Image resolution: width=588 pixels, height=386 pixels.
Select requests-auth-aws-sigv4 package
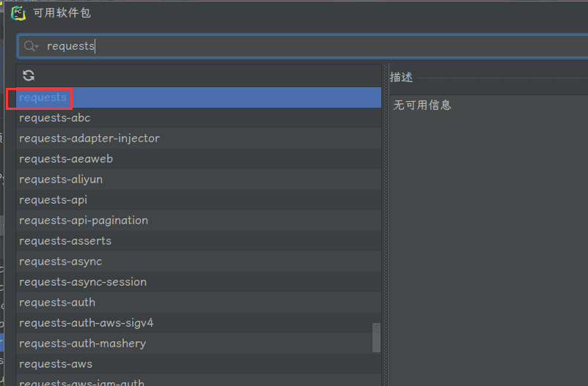[87, 323]
